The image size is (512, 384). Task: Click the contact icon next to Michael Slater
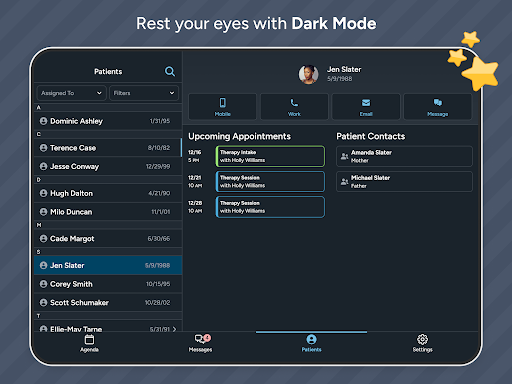[344, 181]
